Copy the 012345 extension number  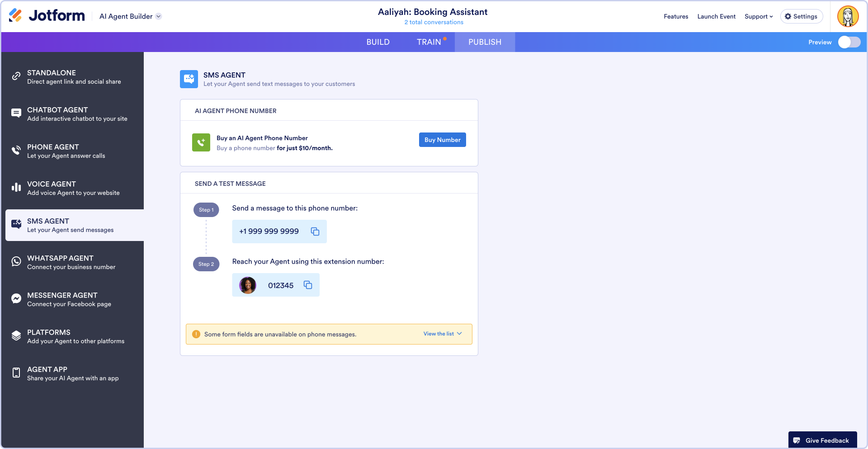click(x=308, y=285)
